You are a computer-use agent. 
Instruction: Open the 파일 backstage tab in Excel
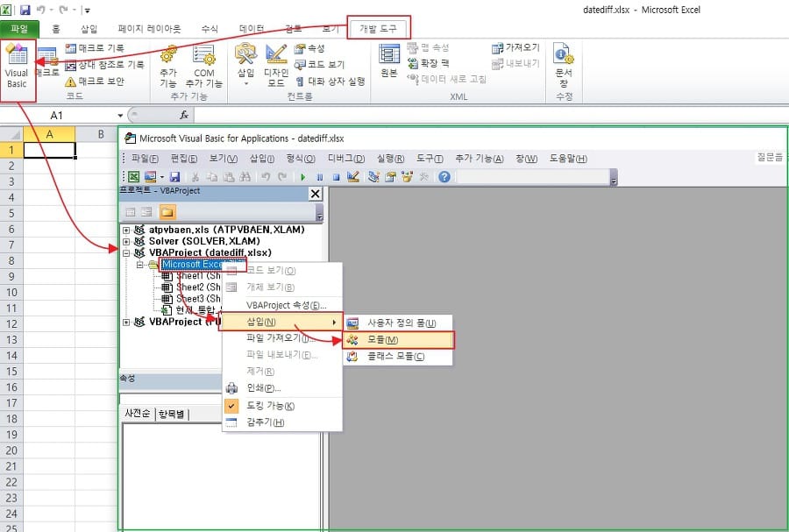point(19,29)
